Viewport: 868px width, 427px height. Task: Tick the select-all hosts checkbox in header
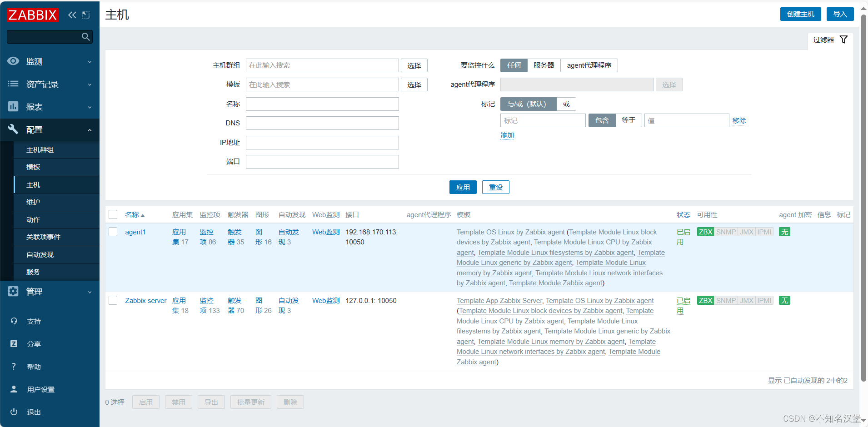click(113, 214)
